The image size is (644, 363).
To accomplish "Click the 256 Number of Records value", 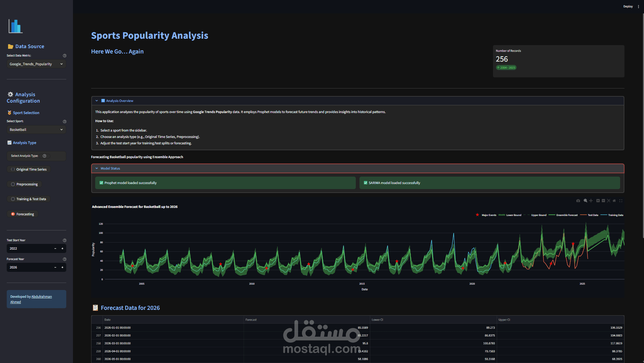I will coord(502,59).
